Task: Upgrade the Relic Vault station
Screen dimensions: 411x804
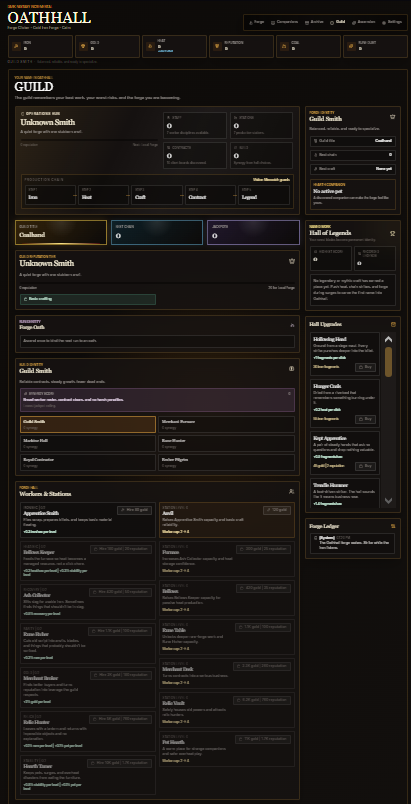Action: (x=262, y=700)
